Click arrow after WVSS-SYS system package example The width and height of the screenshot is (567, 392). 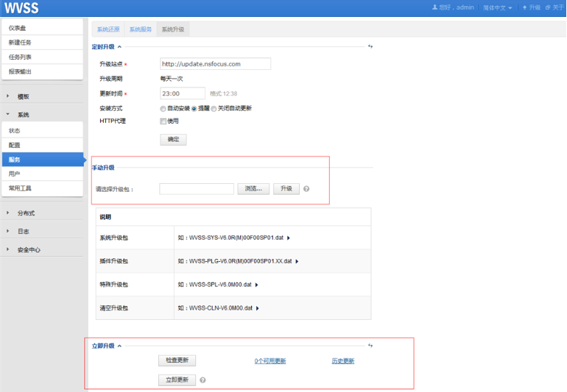click(x=289, y=238)
